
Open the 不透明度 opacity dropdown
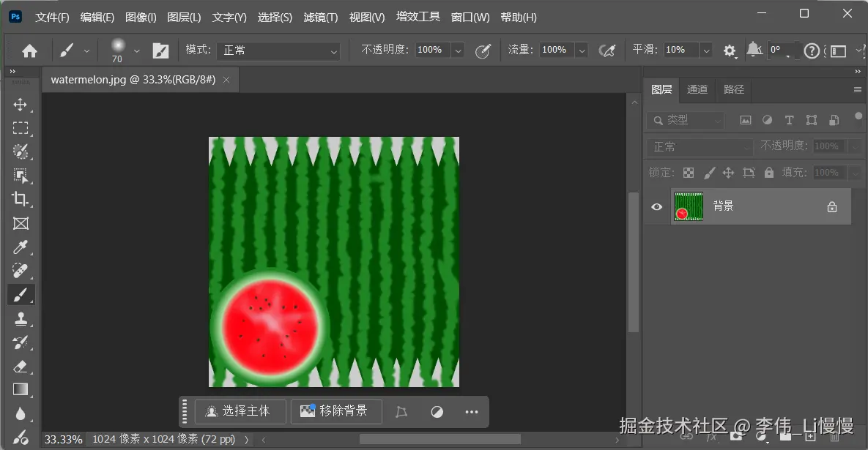click(458, 50)
